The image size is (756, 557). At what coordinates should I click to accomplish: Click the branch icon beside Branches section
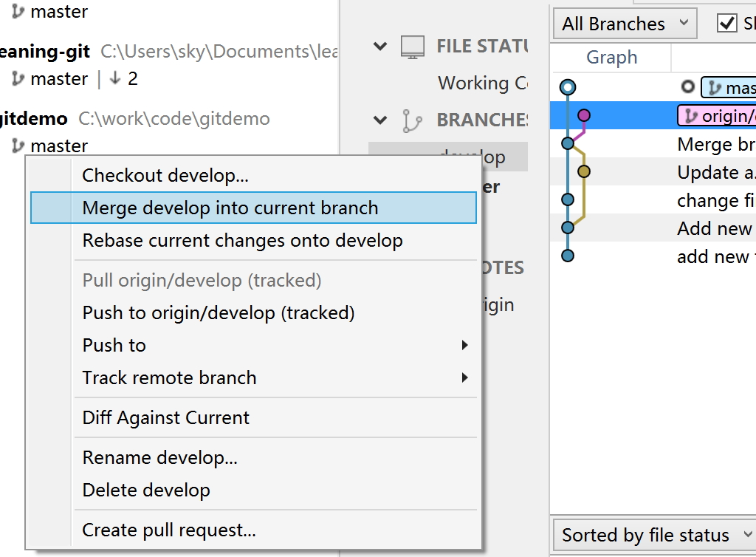point(413,120)
